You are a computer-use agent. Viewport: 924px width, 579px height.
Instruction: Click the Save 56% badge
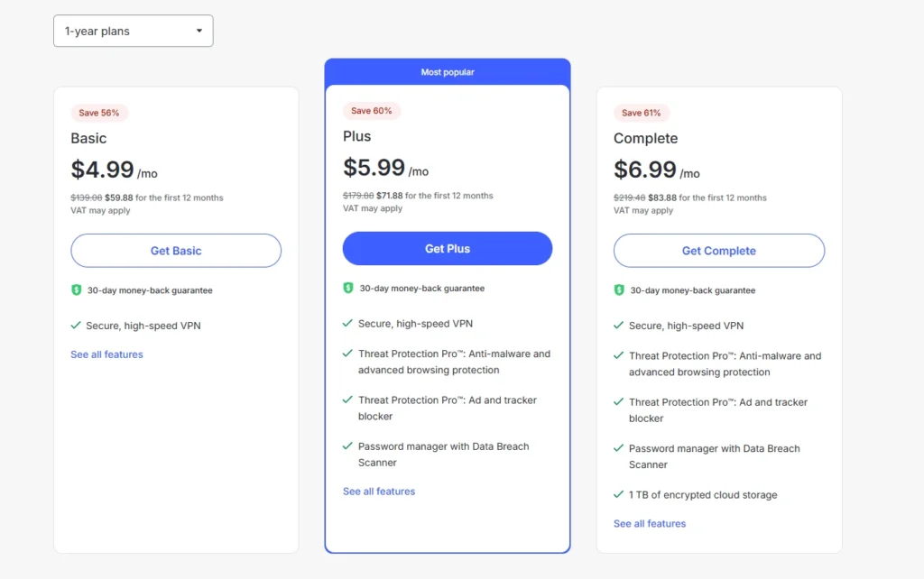tap(99, 113)
